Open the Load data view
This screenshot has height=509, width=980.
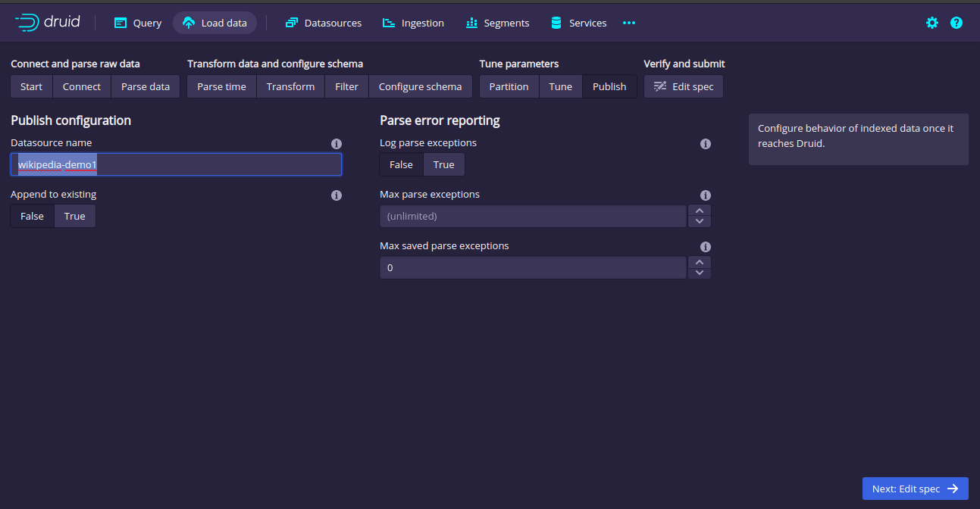tap(215, 23)
